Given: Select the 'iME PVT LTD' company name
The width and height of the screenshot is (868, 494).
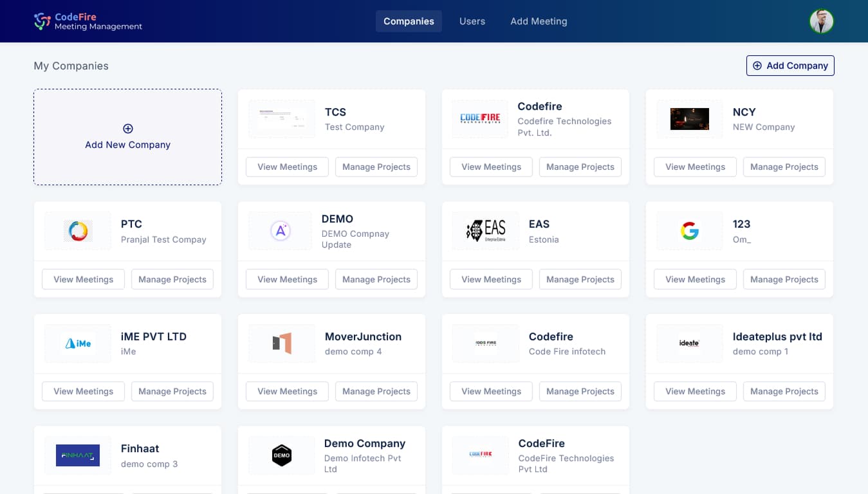Looking at the screenshot, I should pos(154,336).
